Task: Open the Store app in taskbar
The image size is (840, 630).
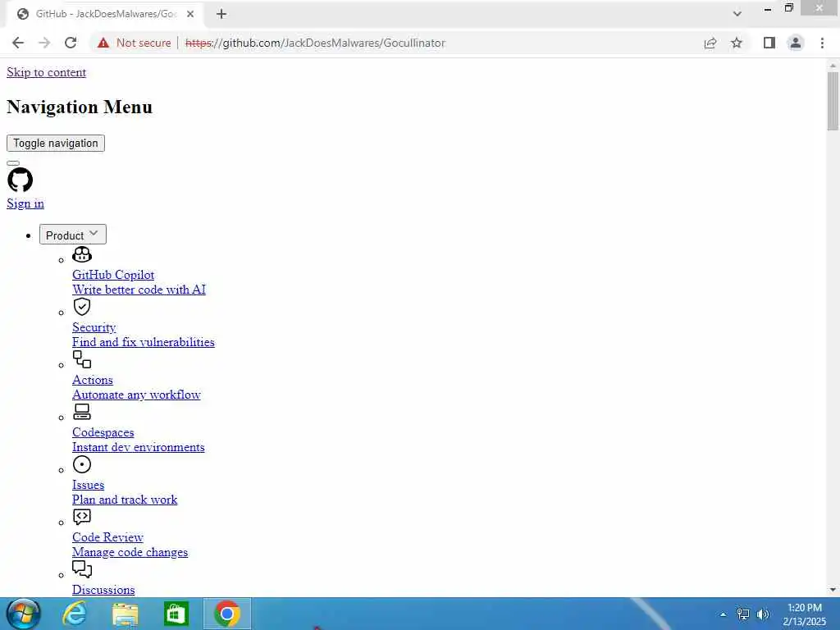Action: tap(176, 614)
